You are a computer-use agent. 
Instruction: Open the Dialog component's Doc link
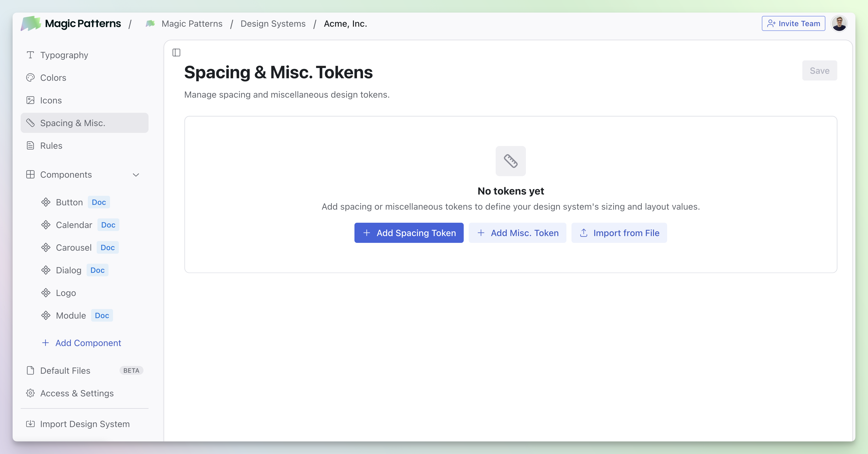tap(97, 270)
